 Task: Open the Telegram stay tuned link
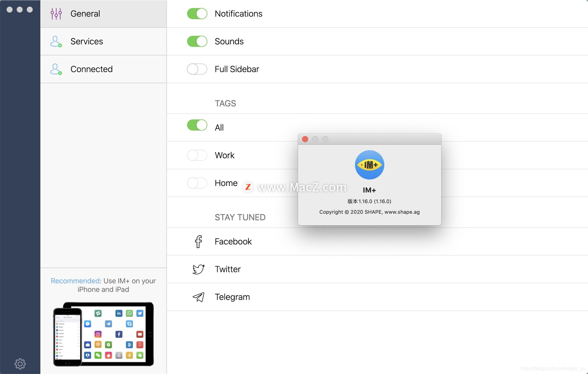[377, 297]
